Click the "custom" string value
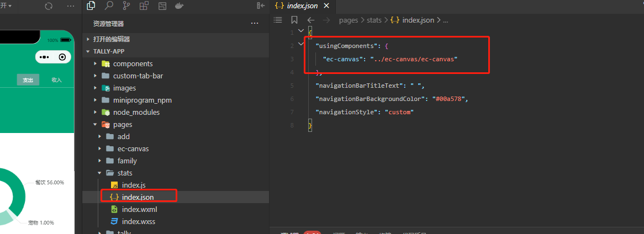 (399, 112)
